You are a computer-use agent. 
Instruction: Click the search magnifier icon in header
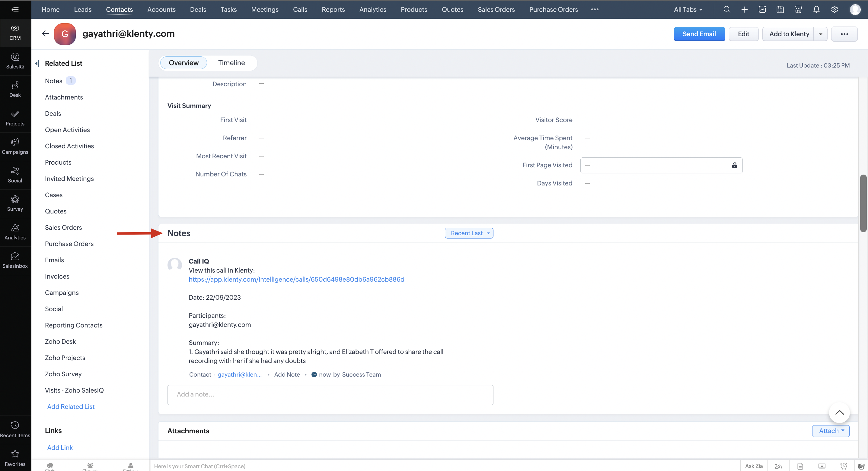point(727,9)
